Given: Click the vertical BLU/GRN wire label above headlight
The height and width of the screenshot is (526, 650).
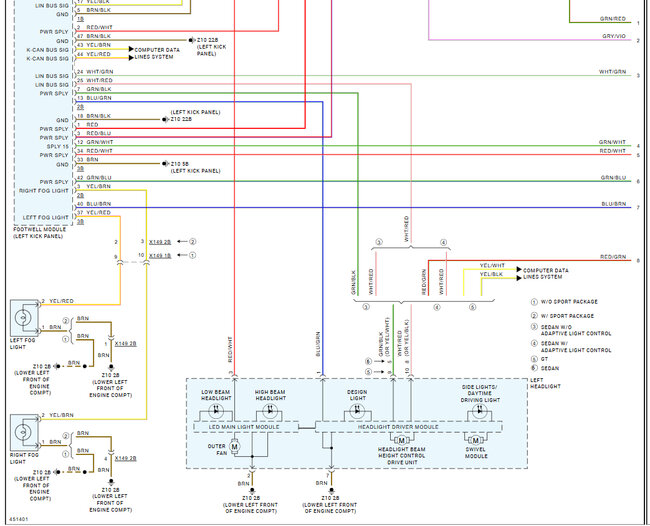Looking at the screenshot, I should (318, 344).
